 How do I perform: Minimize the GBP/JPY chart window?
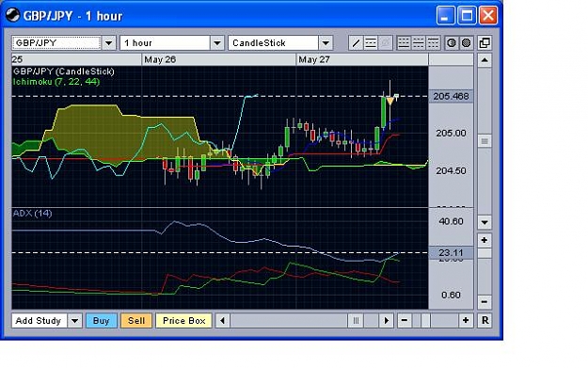click(445, 16)
